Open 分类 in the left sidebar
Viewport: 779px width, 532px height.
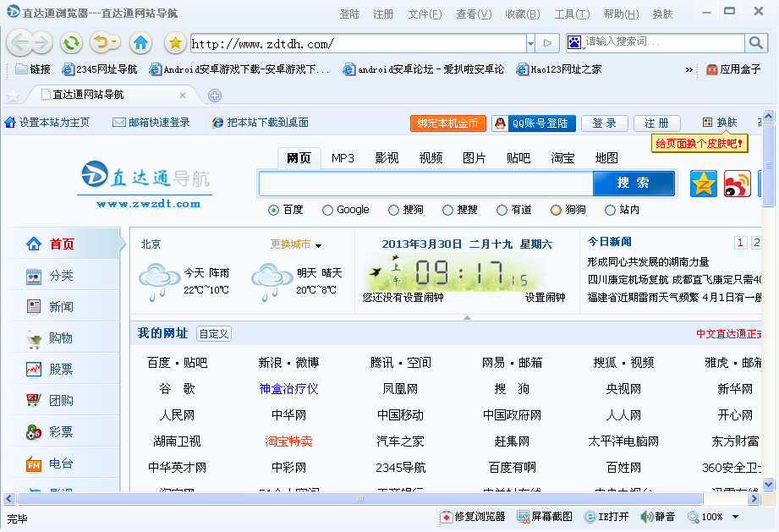62,275
